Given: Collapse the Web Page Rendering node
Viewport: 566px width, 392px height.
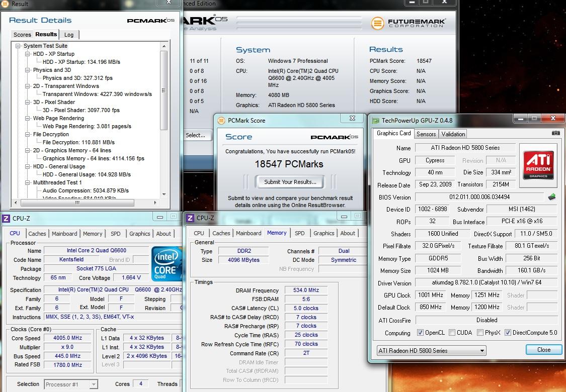Looking at the screenshot, I should (x=28, y=118).
